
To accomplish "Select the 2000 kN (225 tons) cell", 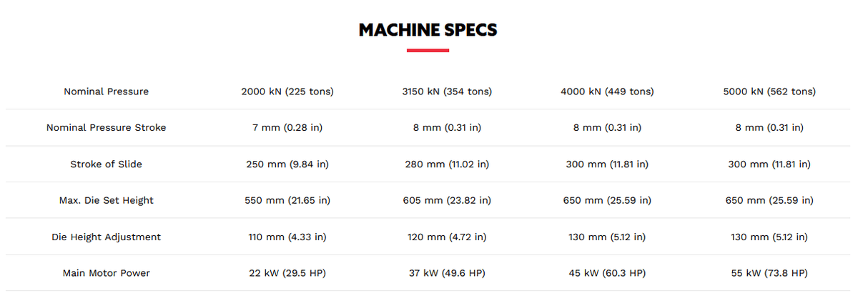I will point(287,92).
